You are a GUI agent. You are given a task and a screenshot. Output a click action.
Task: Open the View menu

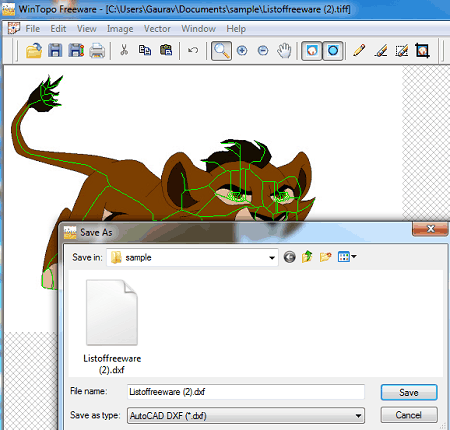87,29
